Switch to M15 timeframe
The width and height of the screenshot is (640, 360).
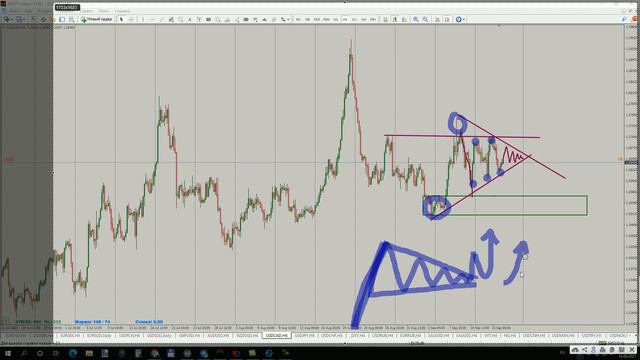317,19
